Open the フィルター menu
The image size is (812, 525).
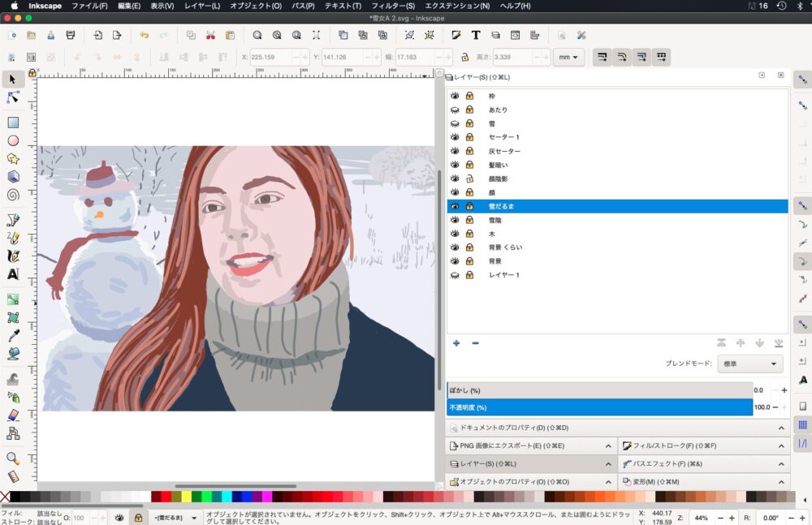point(393,6)
